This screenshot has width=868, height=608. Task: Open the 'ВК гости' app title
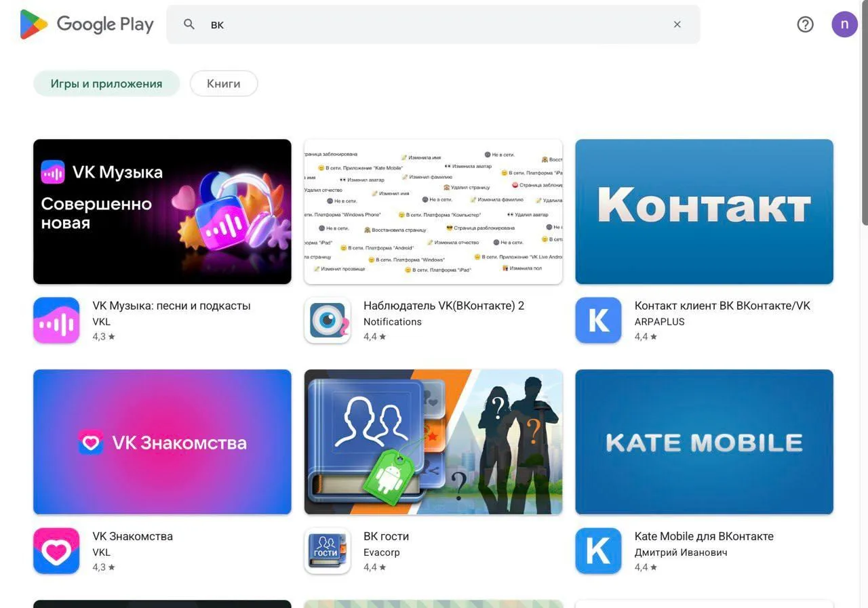pyautogui.click(x=386, y=536)
